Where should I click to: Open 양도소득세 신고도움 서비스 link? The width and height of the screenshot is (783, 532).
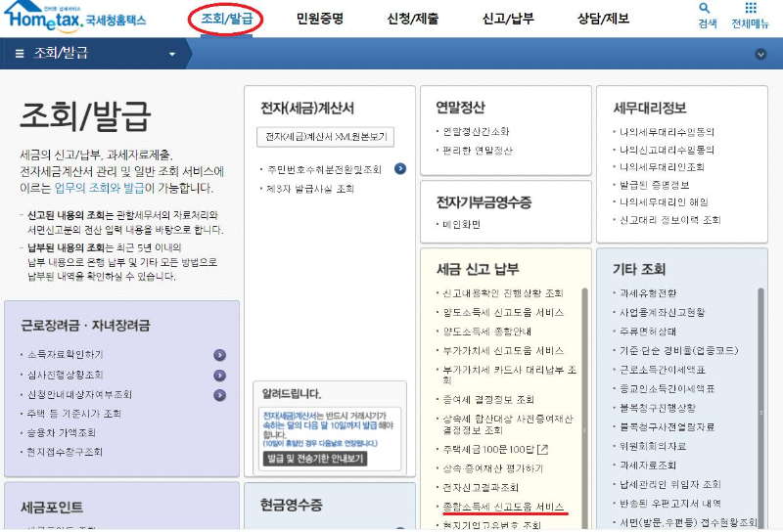[503, 312]
